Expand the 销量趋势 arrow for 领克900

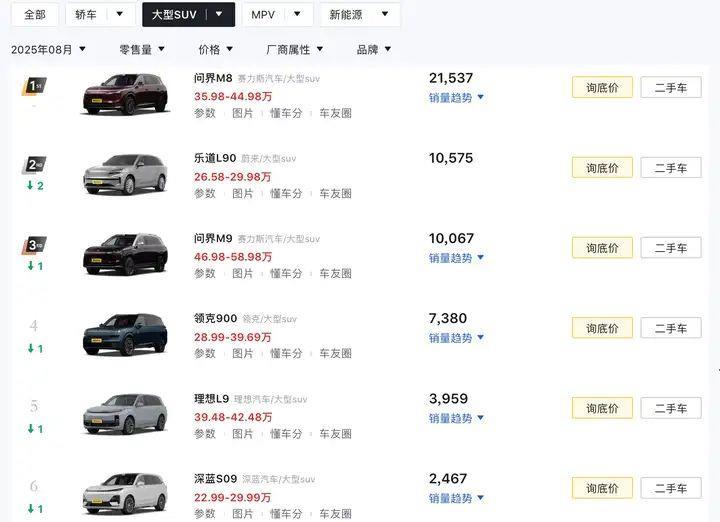point(481,338)
